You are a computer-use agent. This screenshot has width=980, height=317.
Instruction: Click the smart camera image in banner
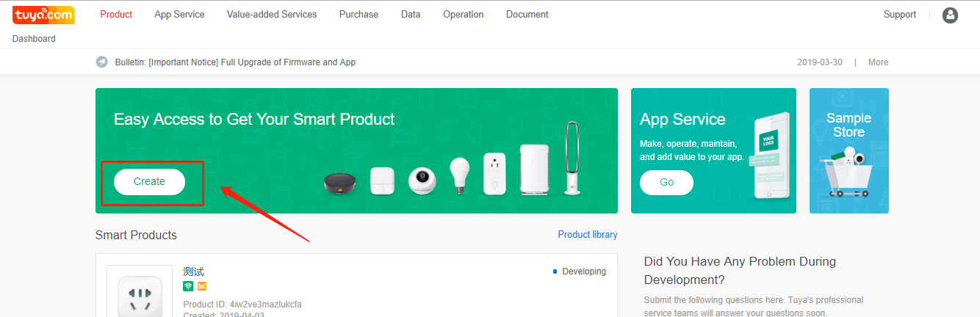point(422,180)
